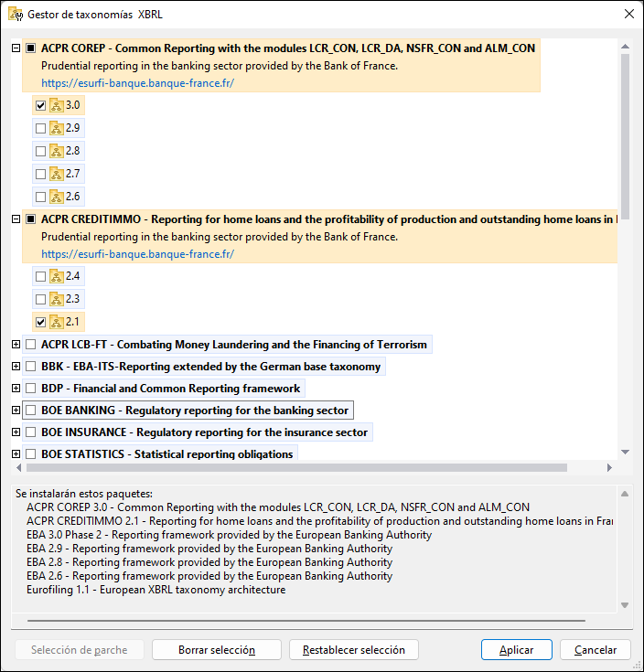Check the ACPR LCB-FT taxonomy checkbox
This screenshot has height=672, width=644.
(31, 345)
